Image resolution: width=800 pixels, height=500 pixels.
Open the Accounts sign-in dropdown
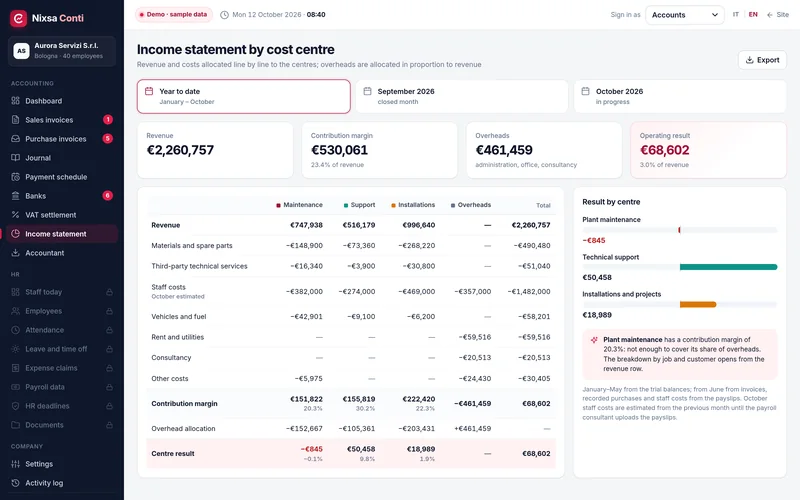coord(685,15)
